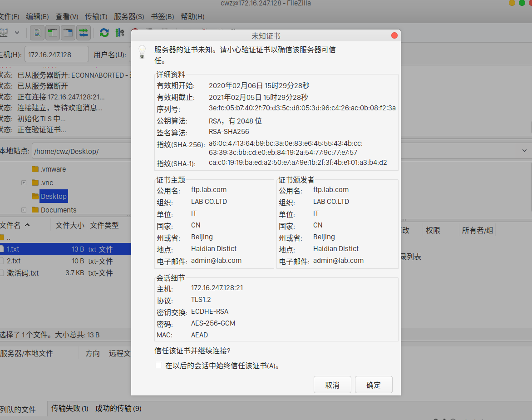Sort remote list by 所有者/组 column
Viewport: 532px width, 420px height.
(x=478, y=230)
